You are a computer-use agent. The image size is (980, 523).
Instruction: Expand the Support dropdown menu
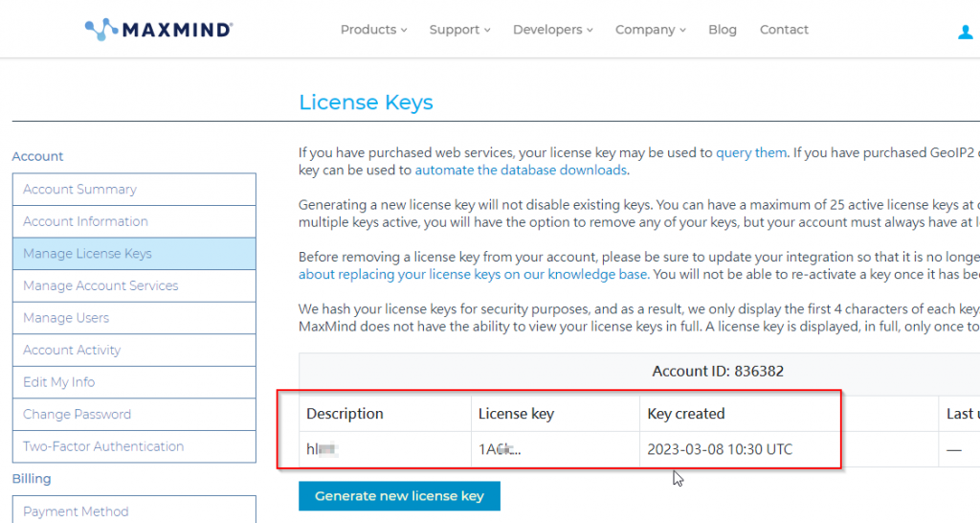point(460,30)
